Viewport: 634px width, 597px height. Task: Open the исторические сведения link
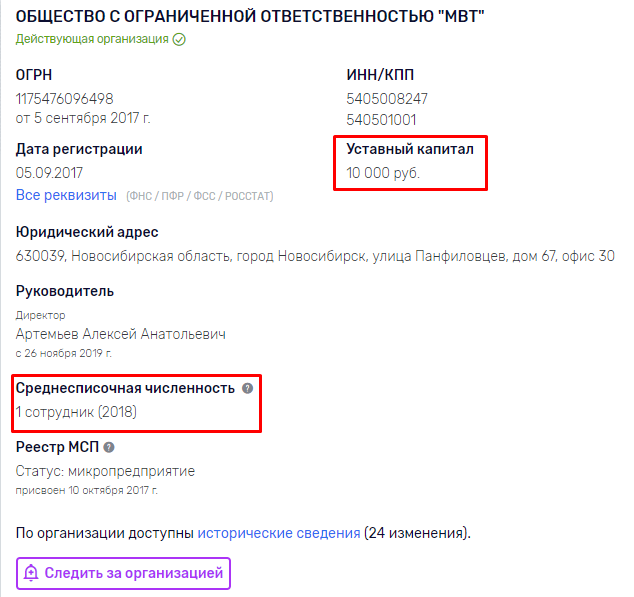(279, 533)
